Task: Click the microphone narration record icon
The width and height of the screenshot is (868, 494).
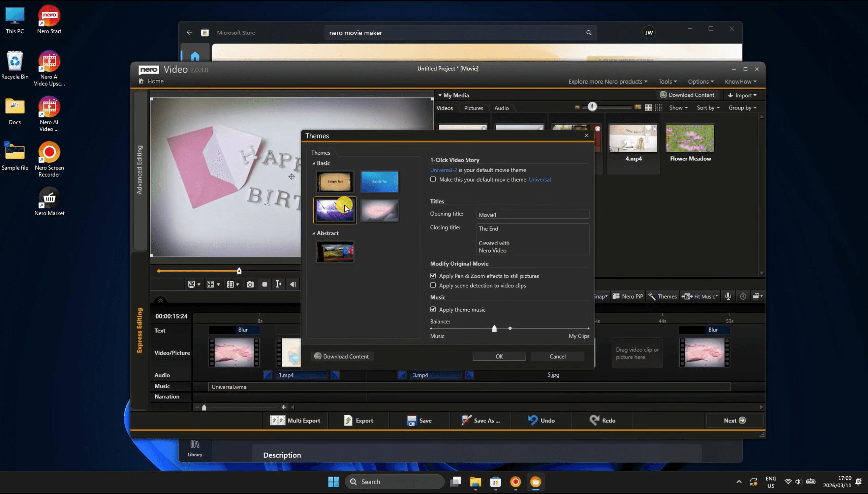Action: [x=728, y=296]
